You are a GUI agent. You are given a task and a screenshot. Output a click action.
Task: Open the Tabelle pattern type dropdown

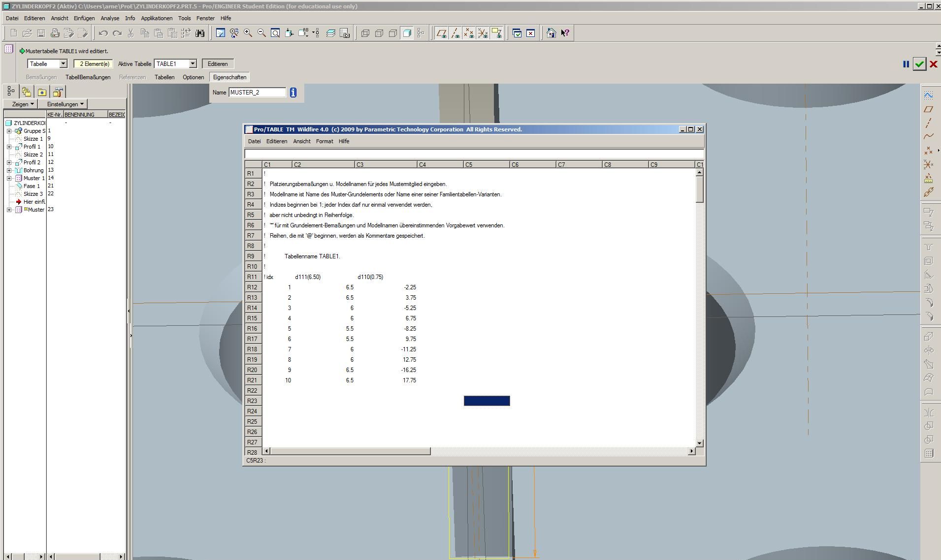tap(63, 64)
